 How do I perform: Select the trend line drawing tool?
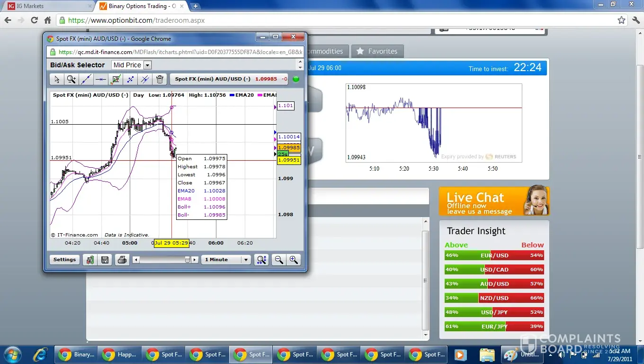(86, 79)
